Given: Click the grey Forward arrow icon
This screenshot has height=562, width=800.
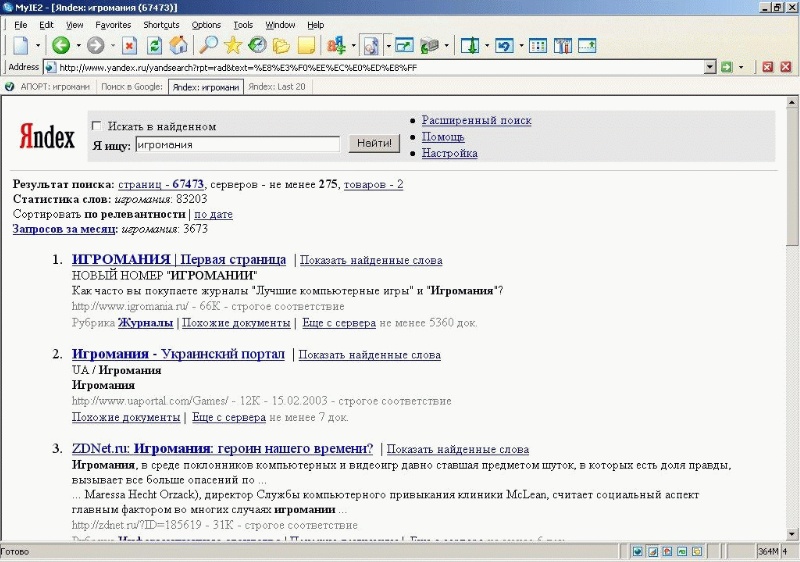Looking at the screenshot, I should 95,46.
